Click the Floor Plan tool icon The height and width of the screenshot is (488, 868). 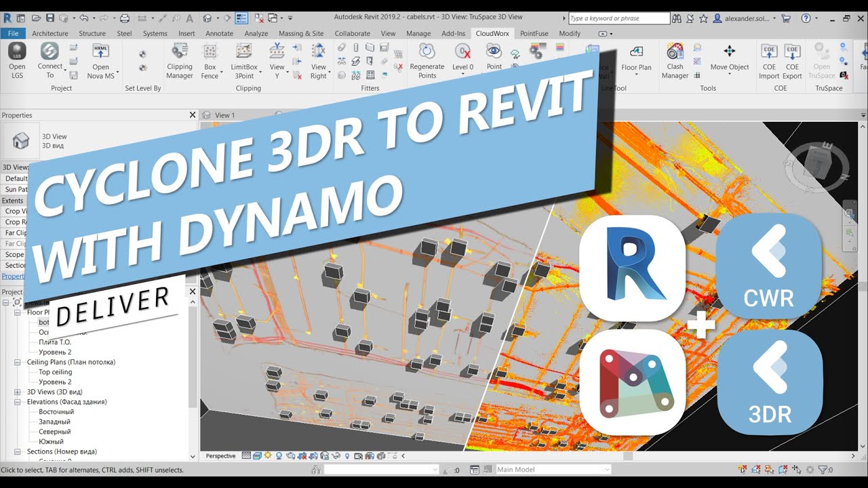pyautogui.click(x=636, y=52)
